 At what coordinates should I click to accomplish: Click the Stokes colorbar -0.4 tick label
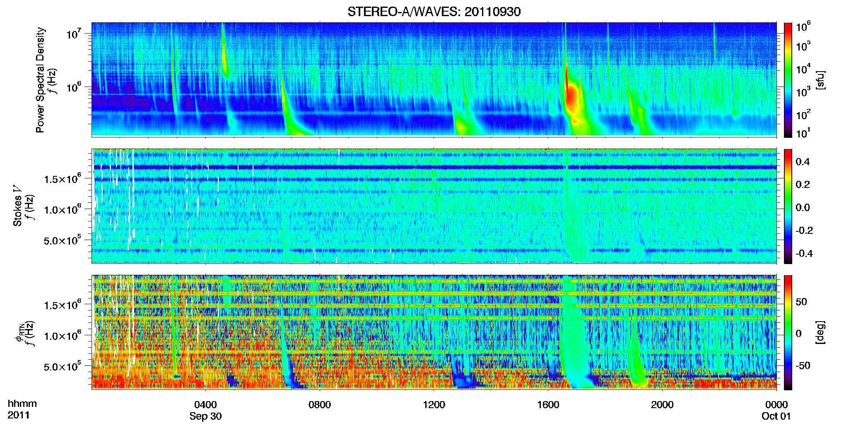pos(804,254)
